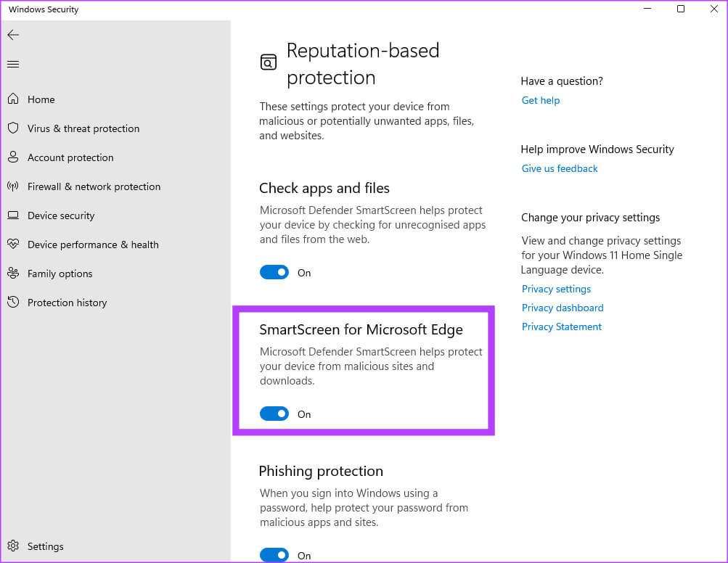The image size is (728, 563).
Task: Turn off Check apps and files toggle
Action: (274, 273)
